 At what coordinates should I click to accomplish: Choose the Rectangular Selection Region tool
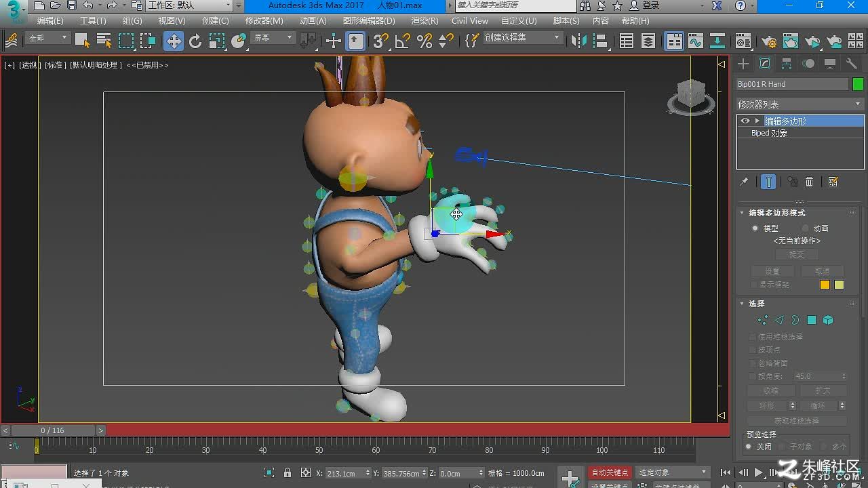pyautogui.click(x=126, y=41)
